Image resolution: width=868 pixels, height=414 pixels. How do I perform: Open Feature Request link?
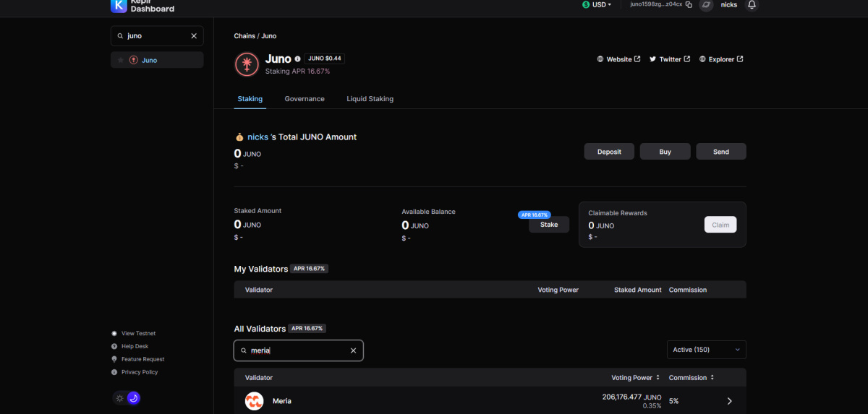tap(142, 359)
